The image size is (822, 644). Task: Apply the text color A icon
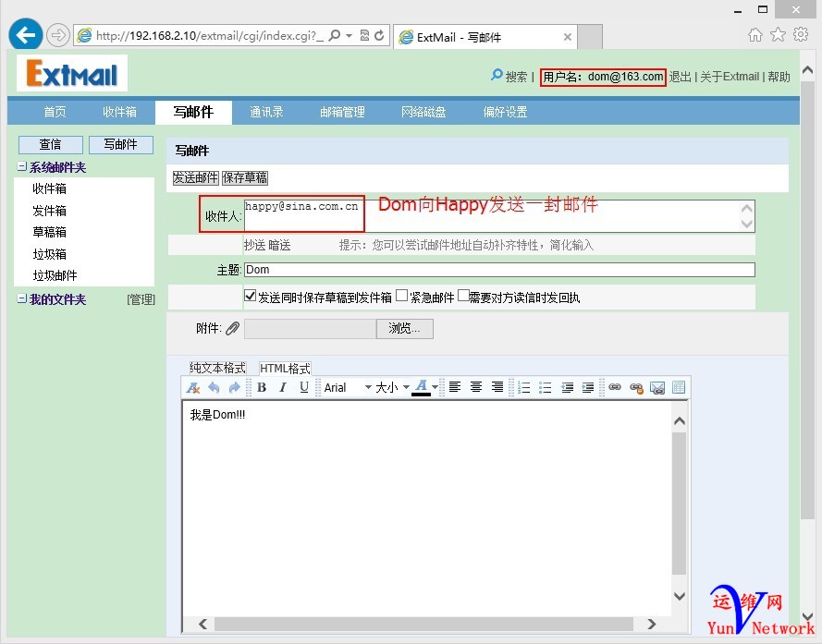(421, 387)
